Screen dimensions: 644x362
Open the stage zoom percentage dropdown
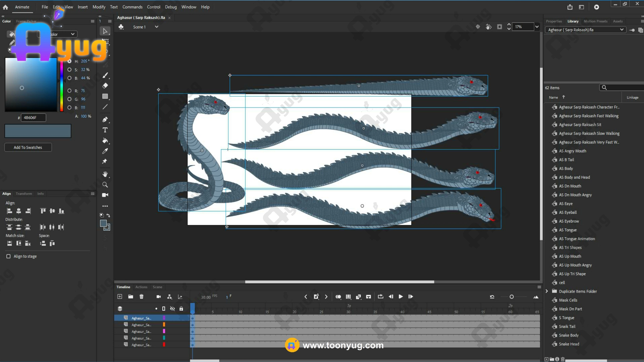(x=537, y=27)
